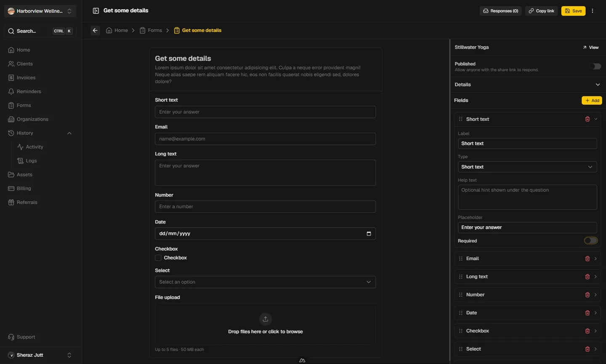Delete the Email field with trash icon
Screen dimensions: 606x364
pos(587,259)
